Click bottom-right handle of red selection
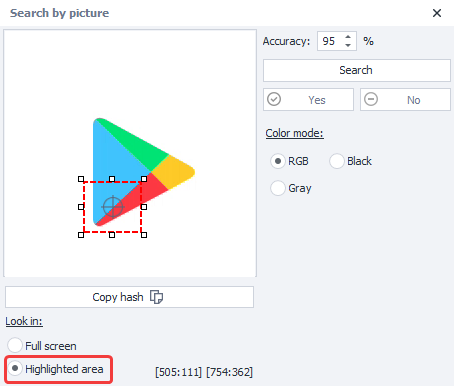Viewport: 454px width, 386px height. tap(144, 235)
